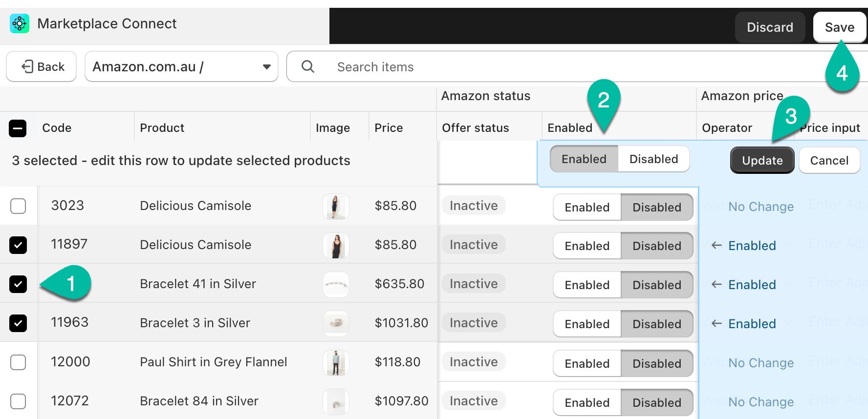The height and width of the screenshot is (419, 868).
Task: Click the product code 12072
Action: tap(70, 401)
